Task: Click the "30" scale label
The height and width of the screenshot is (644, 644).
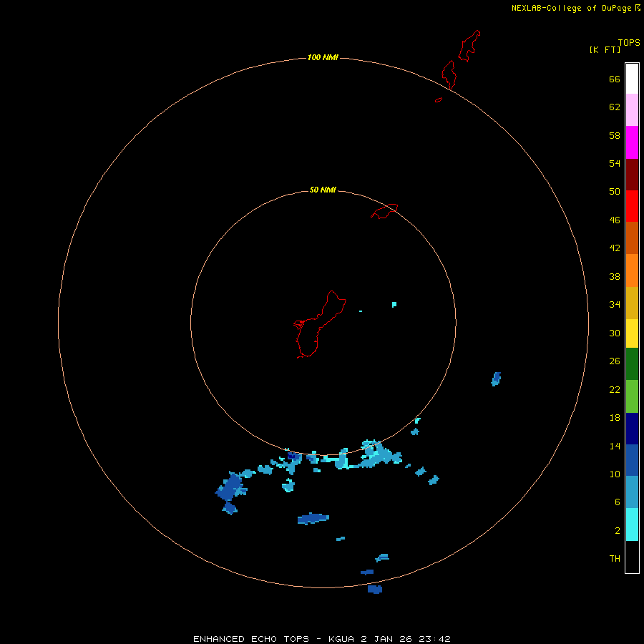Action: pyautogui.click(x=615, y=333)
